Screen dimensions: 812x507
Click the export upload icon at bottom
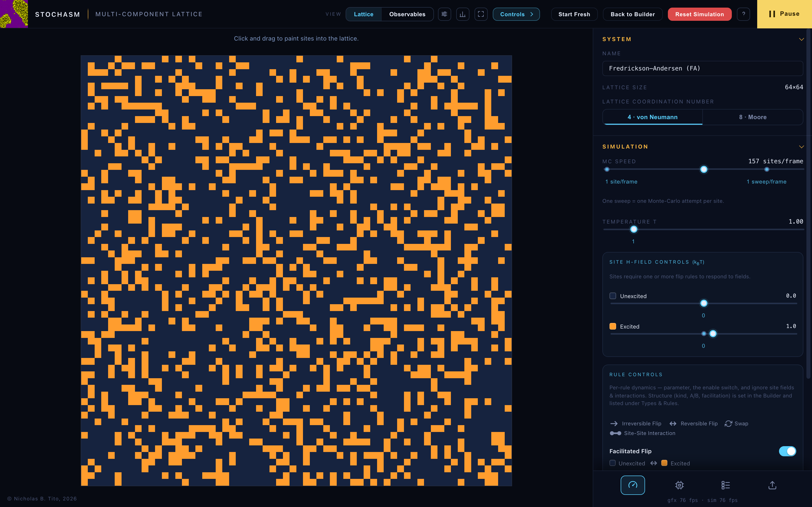[772, 485]
